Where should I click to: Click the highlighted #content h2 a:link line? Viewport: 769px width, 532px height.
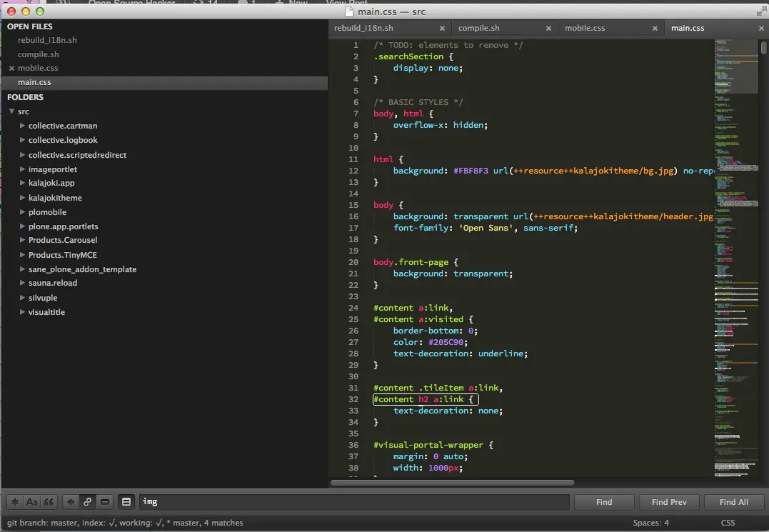(x=426, y=399)
